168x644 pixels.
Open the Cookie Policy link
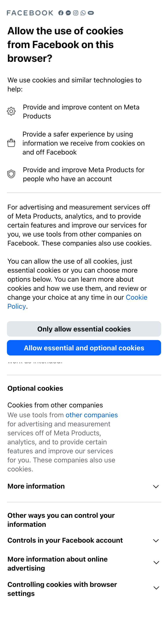pos(136,297)
